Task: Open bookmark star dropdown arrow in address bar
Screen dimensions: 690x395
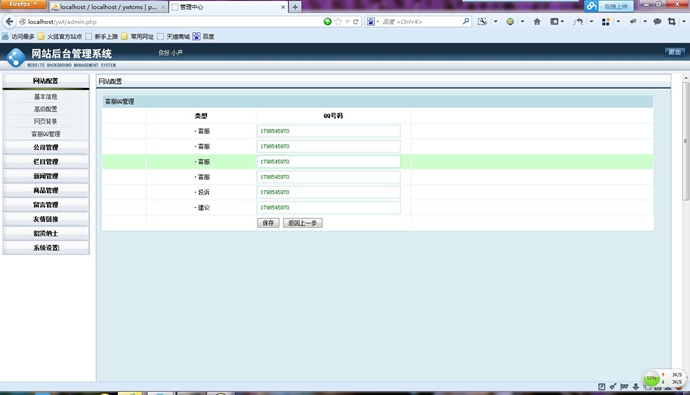Action: 347,22
